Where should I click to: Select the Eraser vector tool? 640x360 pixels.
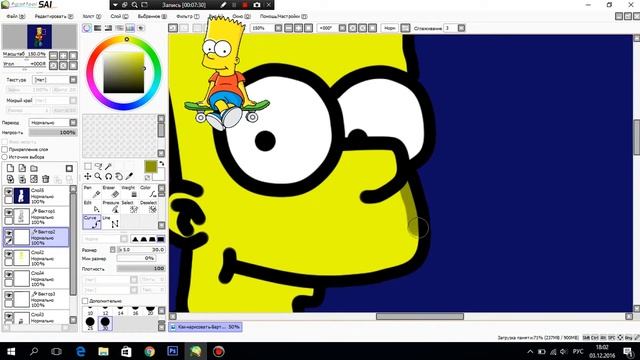(x=111, y=192)
